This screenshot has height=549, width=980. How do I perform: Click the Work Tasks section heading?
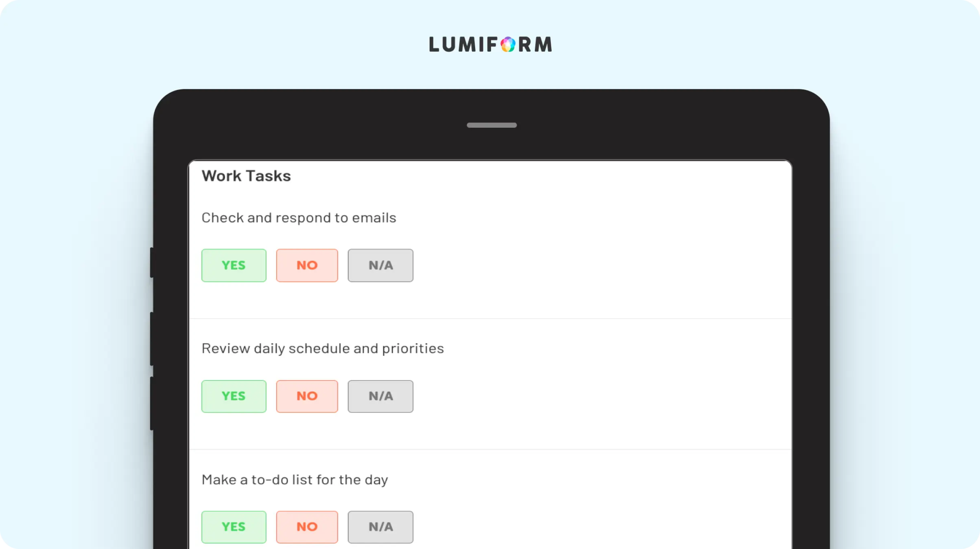(x=246, y=176)
